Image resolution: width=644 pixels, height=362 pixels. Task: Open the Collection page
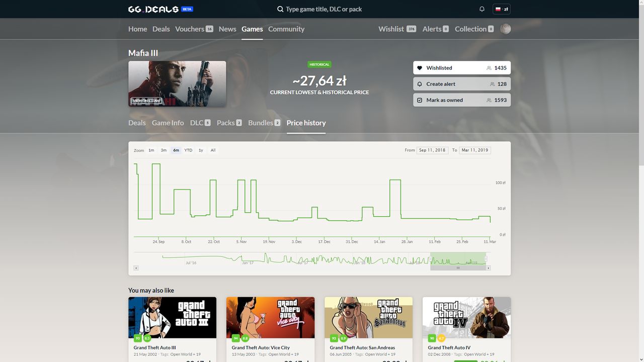pos(474,29)
